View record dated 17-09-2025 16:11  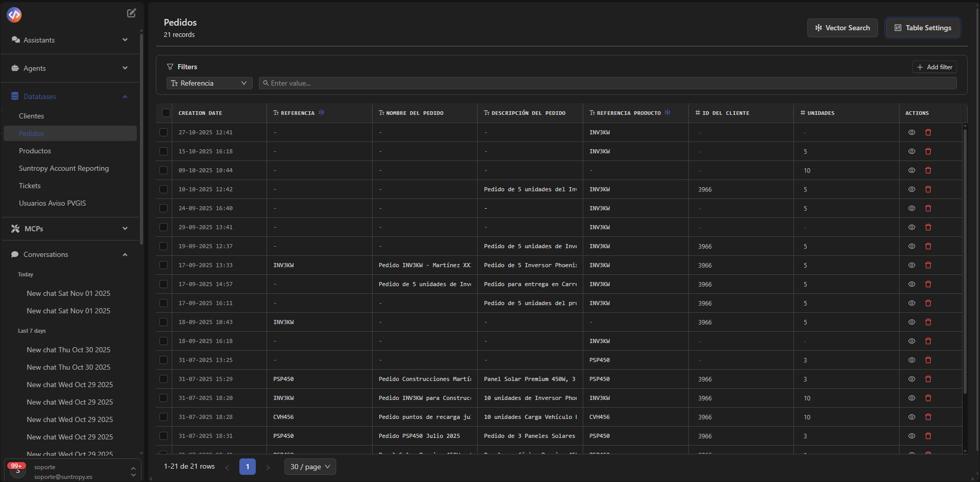coord(912,303)
